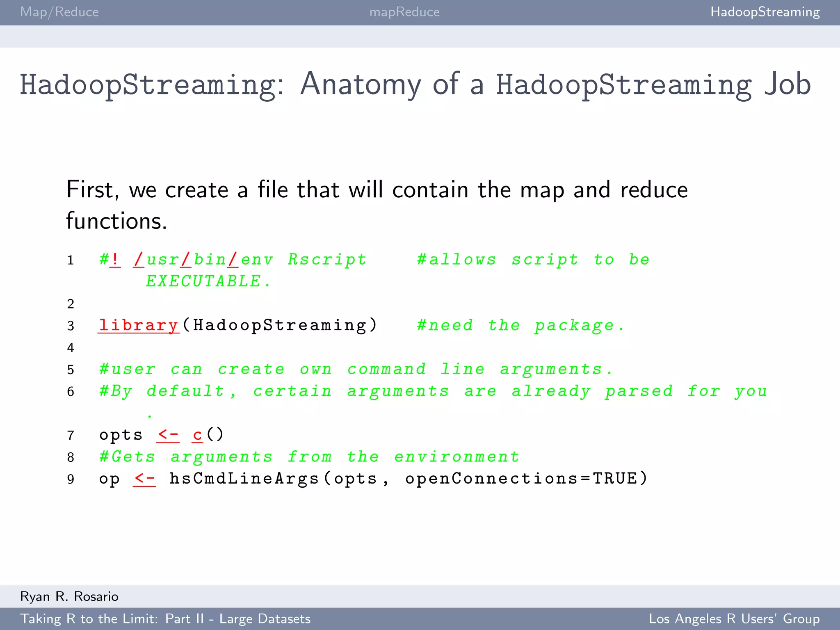Click 'Los Angeles R Users' Group' footer text
The image size is (840, 630).
pyautogui.click(x=734, y=619)
